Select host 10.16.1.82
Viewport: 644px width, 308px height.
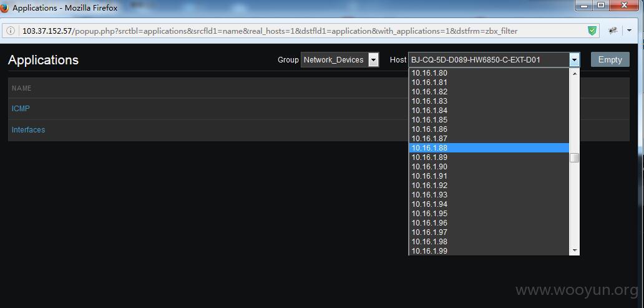point(489,92)
